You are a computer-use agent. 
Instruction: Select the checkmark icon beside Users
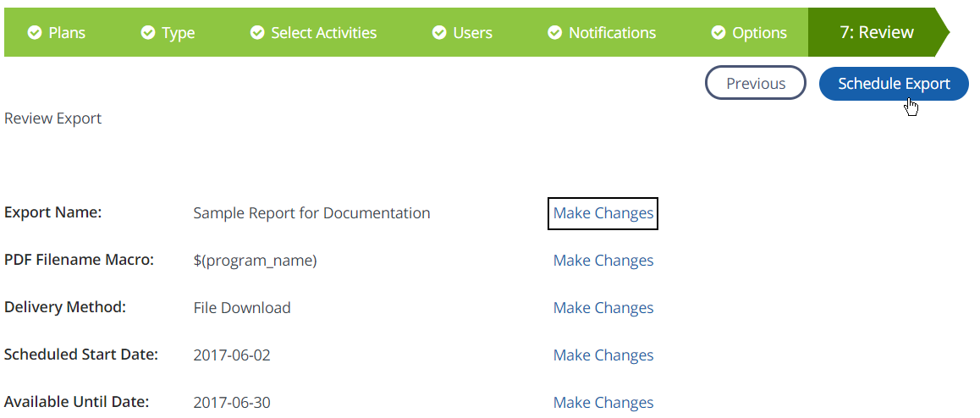tap(439, 33)
